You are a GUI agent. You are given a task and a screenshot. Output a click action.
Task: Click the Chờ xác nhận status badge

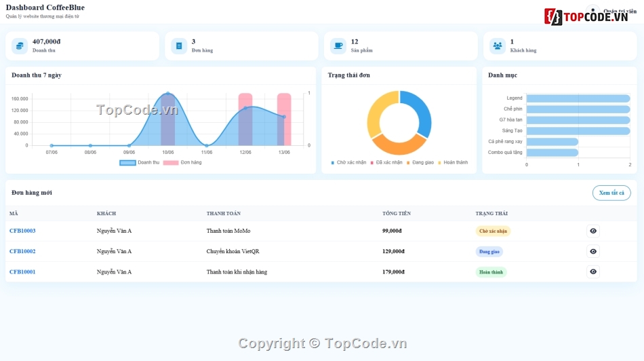(493, 231)
